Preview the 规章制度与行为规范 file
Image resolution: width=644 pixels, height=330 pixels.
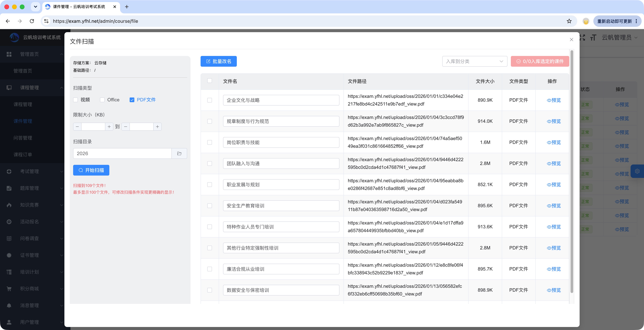(x=554, y=121)
